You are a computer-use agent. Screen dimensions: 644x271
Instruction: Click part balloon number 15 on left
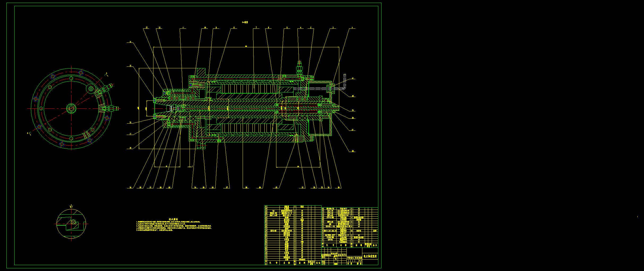click(130, 66)
